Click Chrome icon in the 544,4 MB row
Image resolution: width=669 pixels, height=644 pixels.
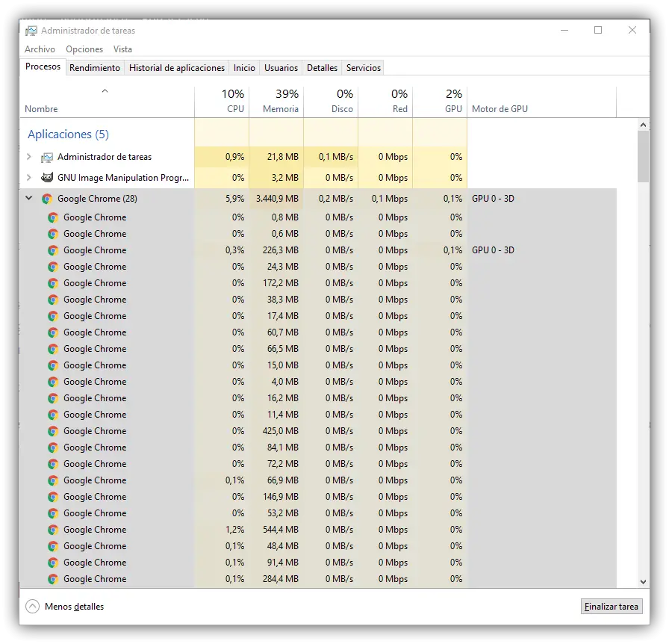tap(53, 530)
